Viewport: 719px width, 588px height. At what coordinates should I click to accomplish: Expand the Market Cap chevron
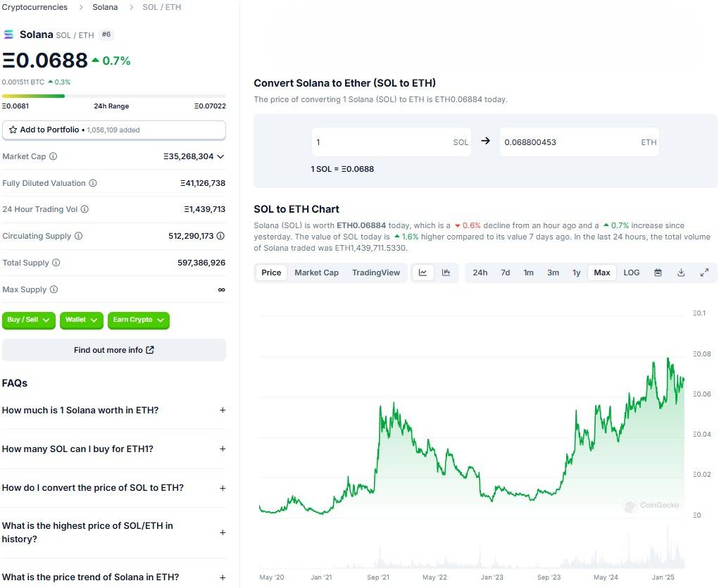220,156
